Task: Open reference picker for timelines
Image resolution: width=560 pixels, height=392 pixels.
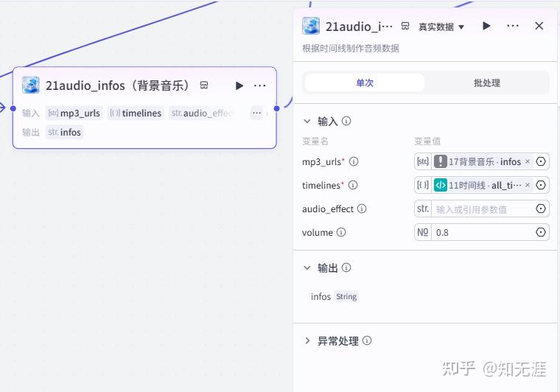Action: coord(541,185)
